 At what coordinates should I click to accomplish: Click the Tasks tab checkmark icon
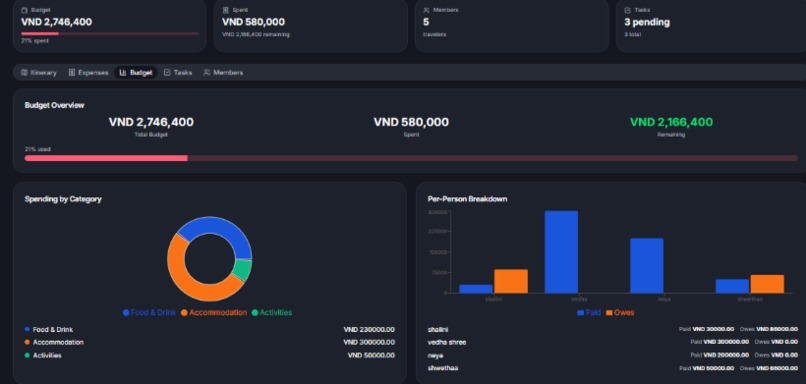[x=167, y=72]
